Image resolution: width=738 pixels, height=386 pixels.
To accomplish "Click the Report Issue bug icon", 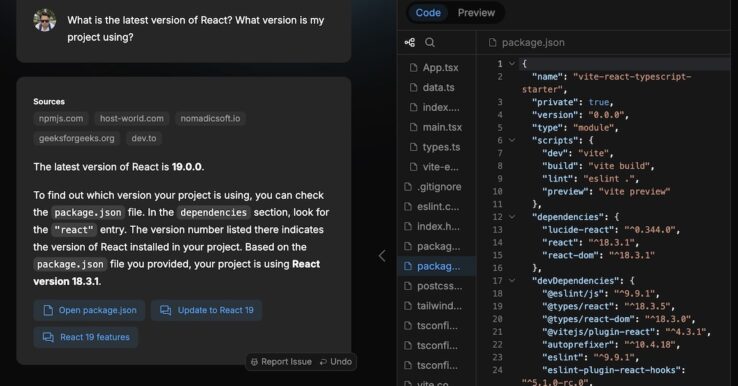I will [254, 362].
